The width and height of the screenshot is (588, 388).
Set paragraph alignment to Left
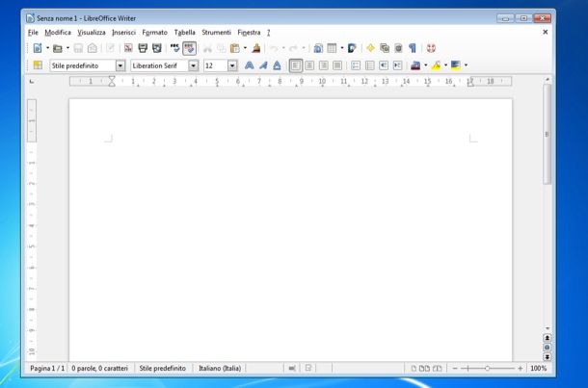point(296,65)
